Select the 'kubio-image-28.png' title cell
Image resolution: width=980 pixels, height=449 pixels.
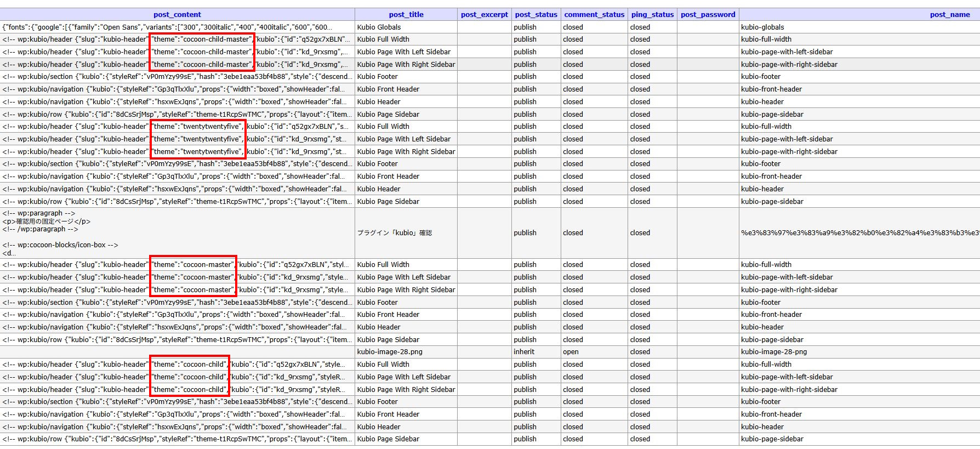click(x=406, y=352)
